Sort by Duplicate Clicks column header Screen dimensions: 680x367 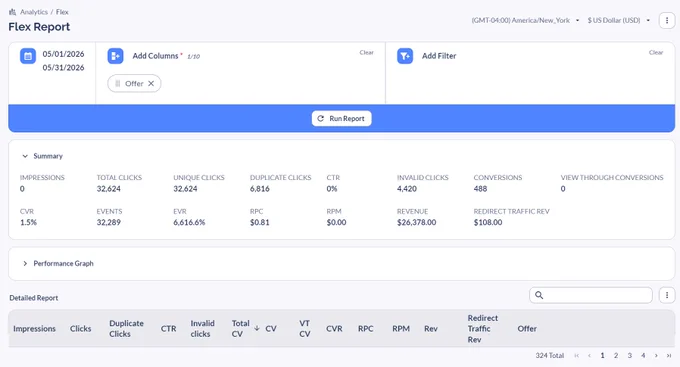point(126,329)
